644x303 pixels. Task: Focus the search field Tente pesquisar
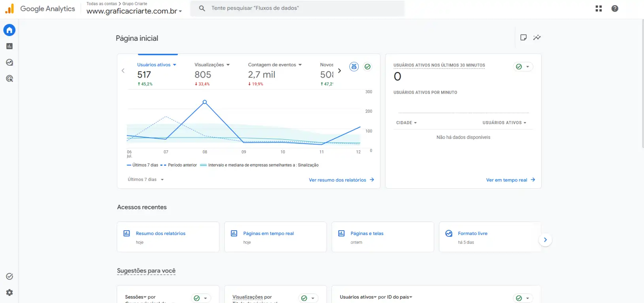point(298,8)
